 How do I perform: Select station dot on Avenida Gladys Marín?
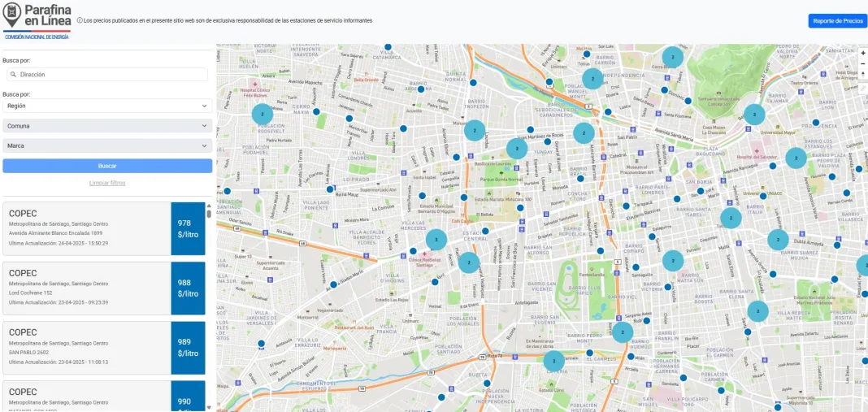(333, 284)
